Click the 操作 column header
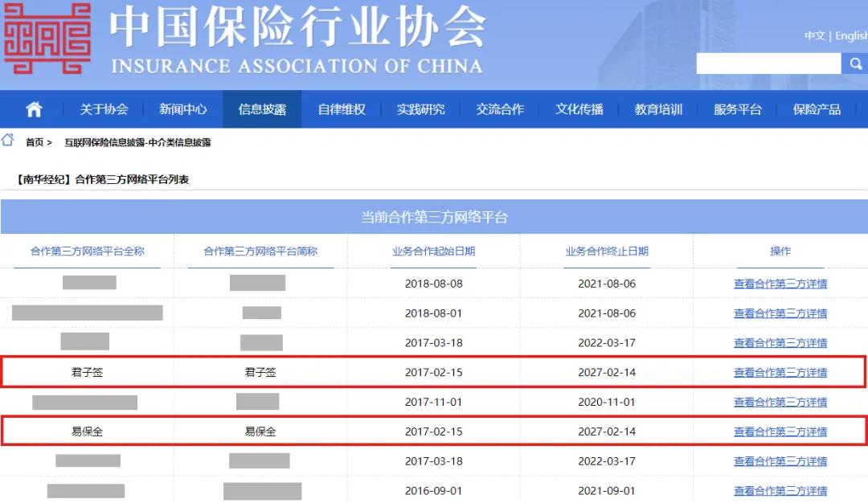 [x=780, y=251]
